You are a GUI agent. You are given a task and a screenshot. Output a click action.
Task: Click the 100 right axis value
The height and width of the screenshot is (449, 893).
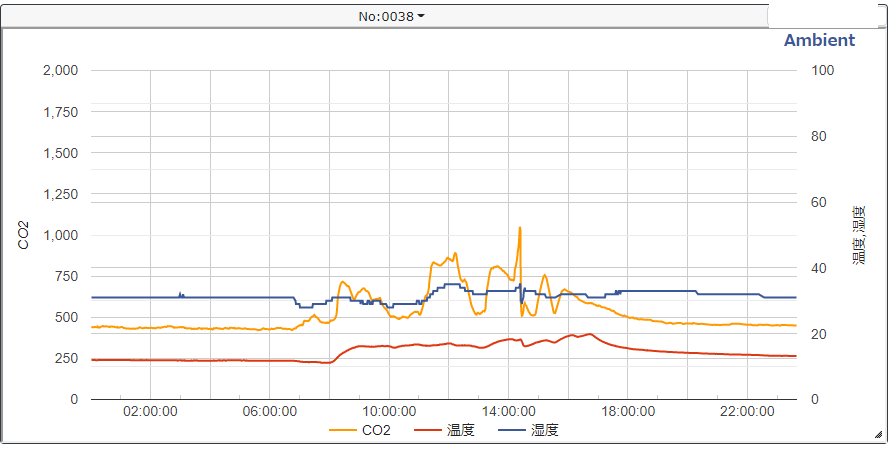point(821,71)
